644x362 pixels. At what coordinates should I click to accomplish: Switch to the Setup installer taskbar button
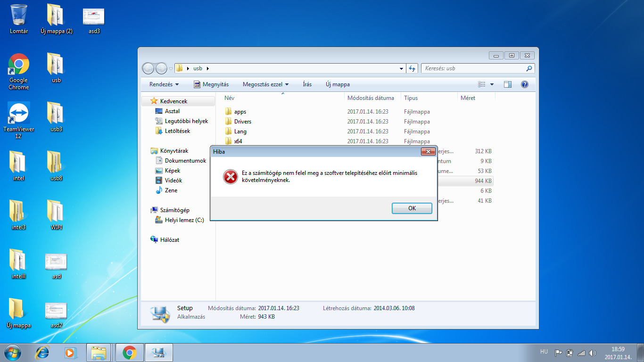158,353
